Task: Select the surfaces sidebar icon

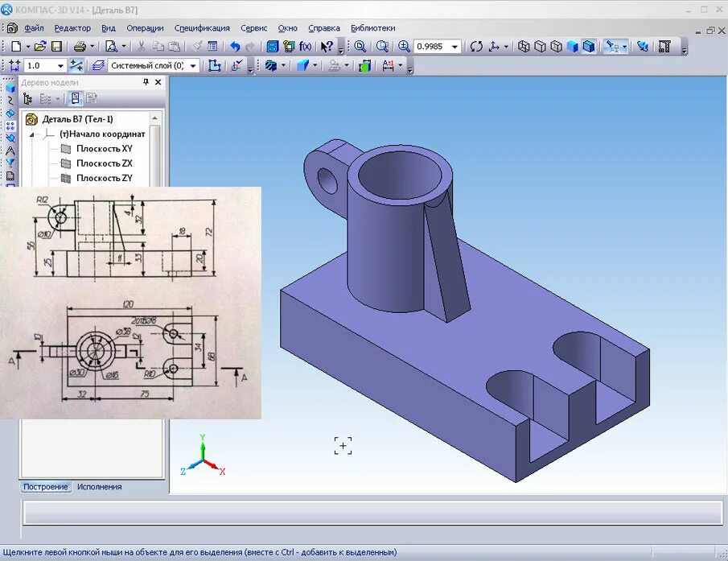Action: (10, 113)
